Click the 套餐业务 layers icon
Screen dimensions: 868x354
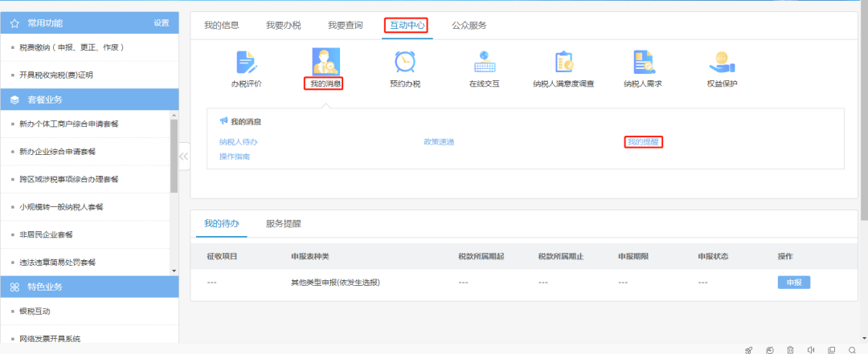tap(15, 100)
